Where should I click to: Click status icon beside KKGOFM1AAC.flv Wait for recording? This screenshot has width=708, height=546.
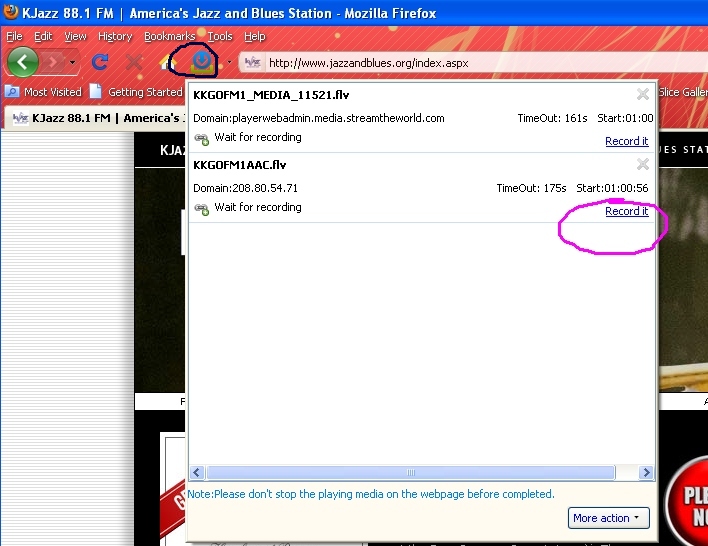click(201, 209)
